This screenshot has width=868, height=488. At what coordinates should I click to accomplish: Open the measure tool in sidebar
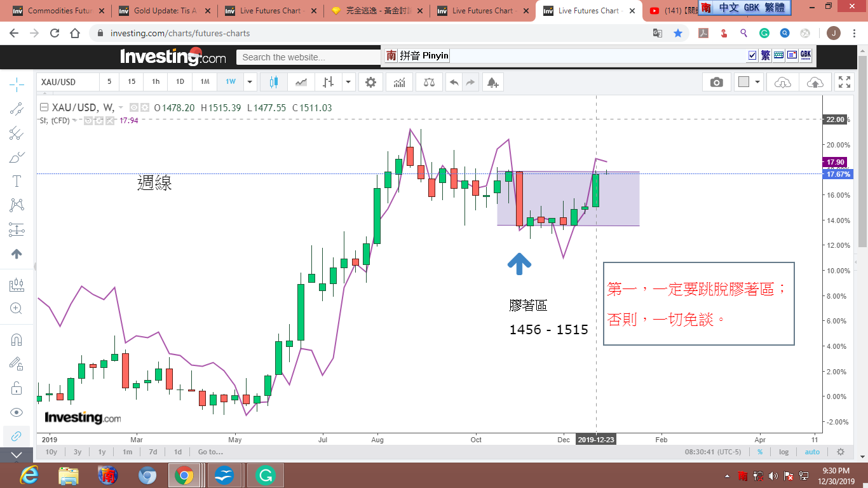[x=17, y=285]
